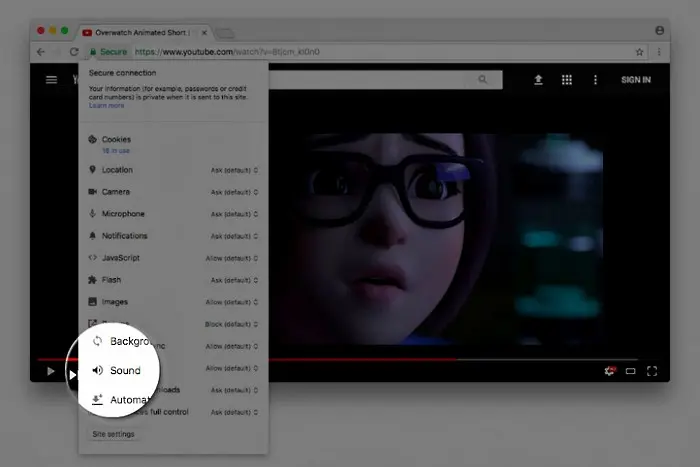Click the '16 in use' cookies link
The width and height of the screenshot is (700, 467).
[x=116, y=151]
